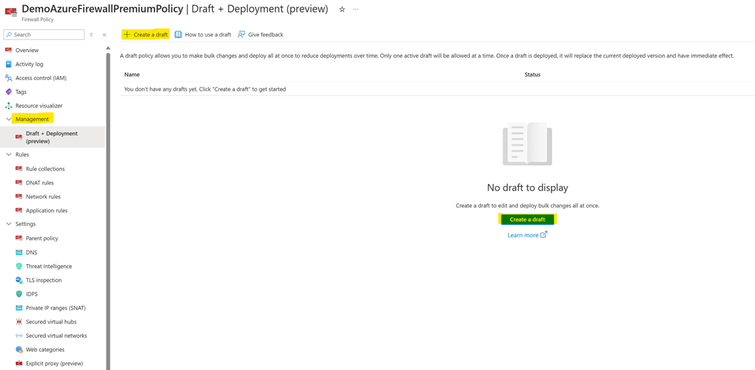Open DNAT rules page
This screenshot has width=755, height=370.
click(40, 183)
